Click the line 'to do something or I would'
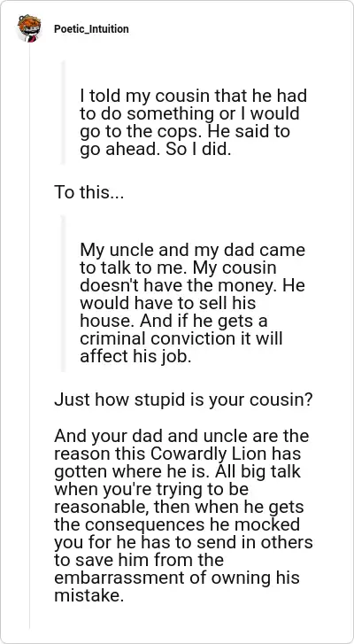This screenshot has width=354, height=644. coord(189,113)
